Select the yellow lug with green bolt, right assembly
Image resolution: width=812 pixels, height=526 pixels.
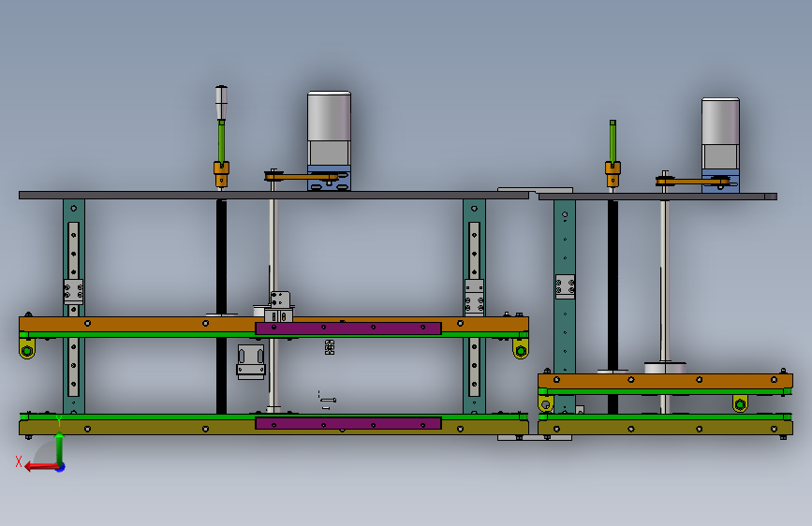tap(740, 403)
